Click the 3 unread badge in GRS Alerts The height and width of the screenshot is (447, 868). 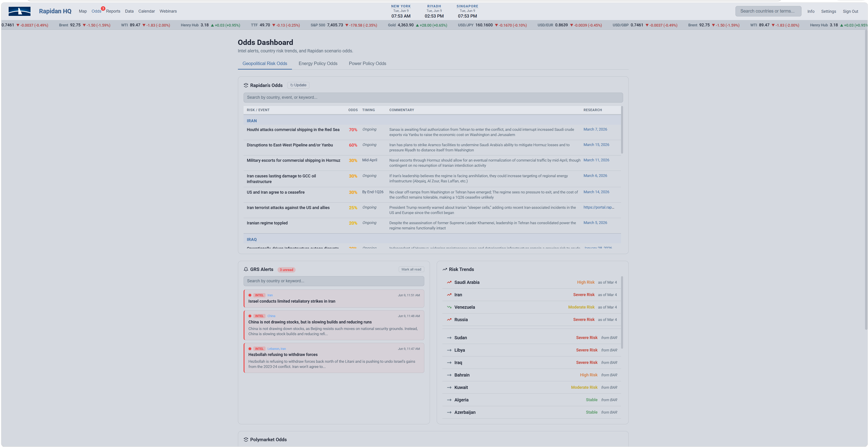(x=286, y=270)
